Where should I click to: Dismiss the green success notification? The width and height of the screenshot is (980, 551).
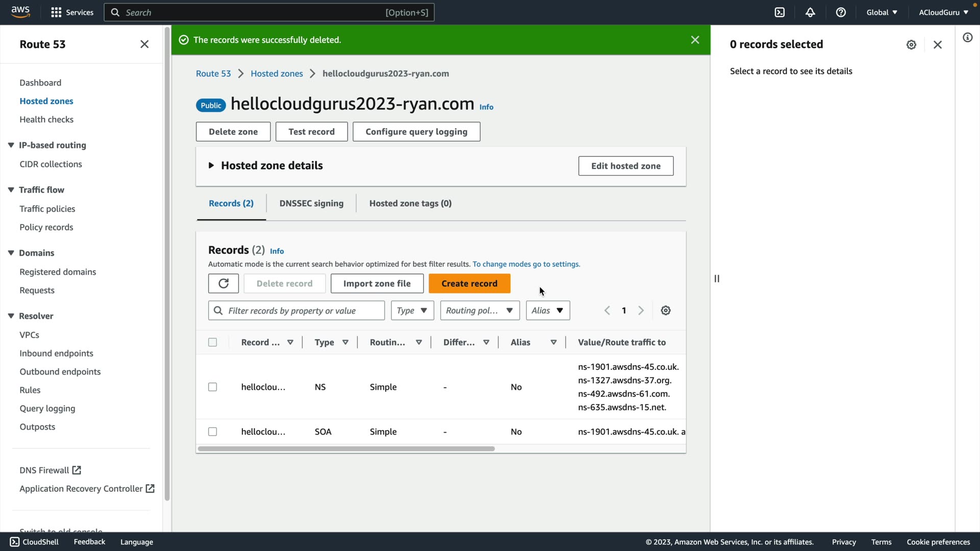pyautogui.click(x=695, y=40)
